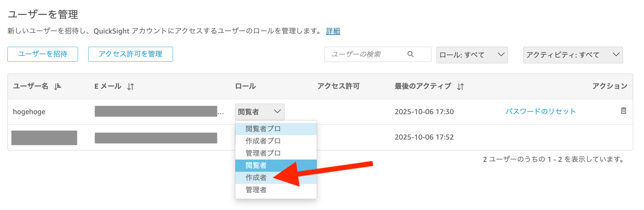
Task: Pick 管理者プロ in the role menu
Action: [x=263, y=153]
